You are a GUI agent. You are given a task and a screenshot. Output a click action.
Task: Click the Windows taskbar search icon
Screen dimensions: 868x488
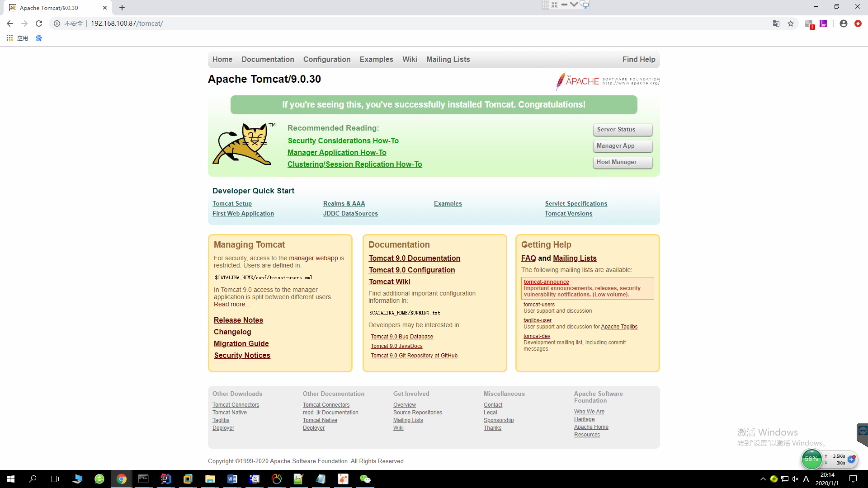point(32,479)
